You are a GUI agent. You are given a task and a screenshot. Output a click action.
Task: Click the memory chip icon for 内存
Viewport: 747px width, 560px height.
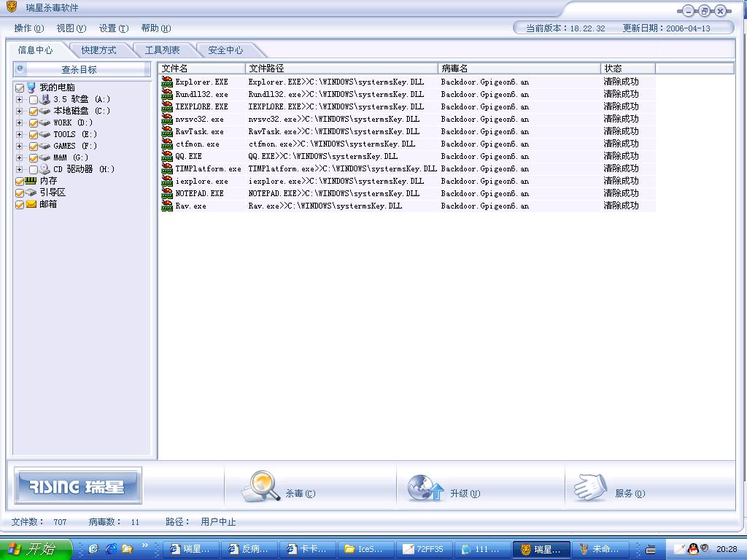pos(31,181)
